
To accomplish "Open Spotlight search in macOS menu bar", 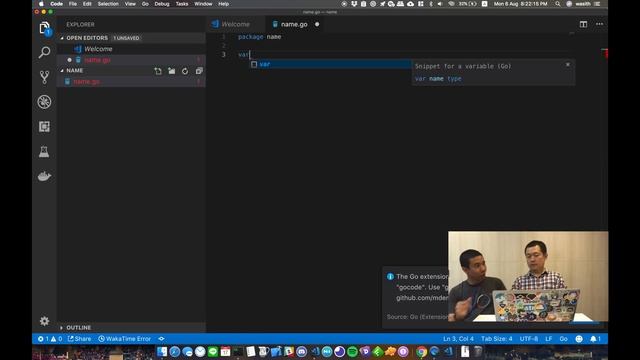I will click(x=558, y=4).
